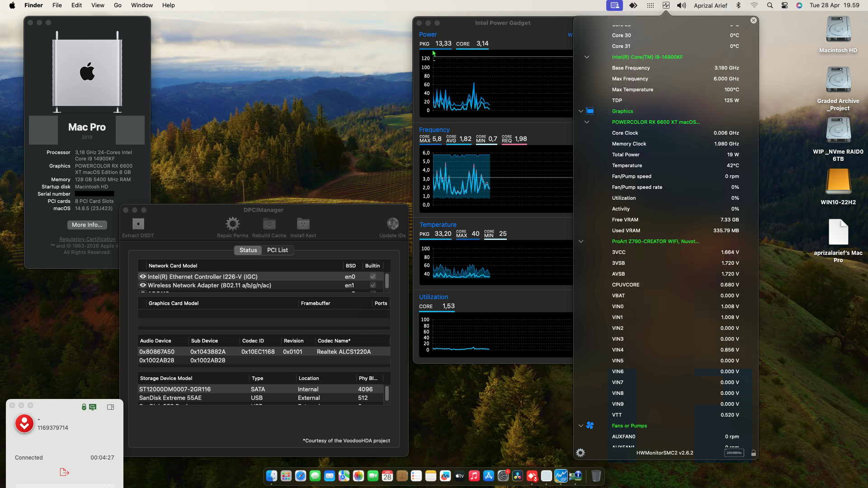Open DaVinci Resolve from the Dock
868x488 pixels.
[518, 476]
